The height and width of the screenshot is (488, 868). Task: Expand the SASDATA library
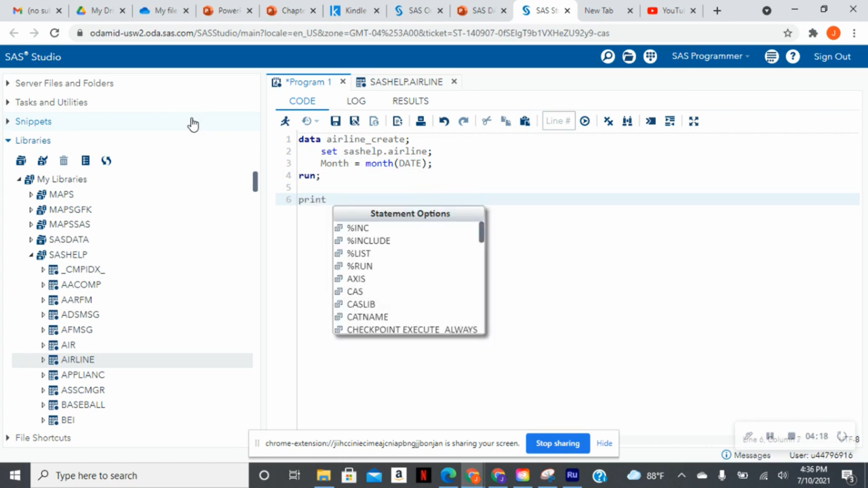click(31, 240)
